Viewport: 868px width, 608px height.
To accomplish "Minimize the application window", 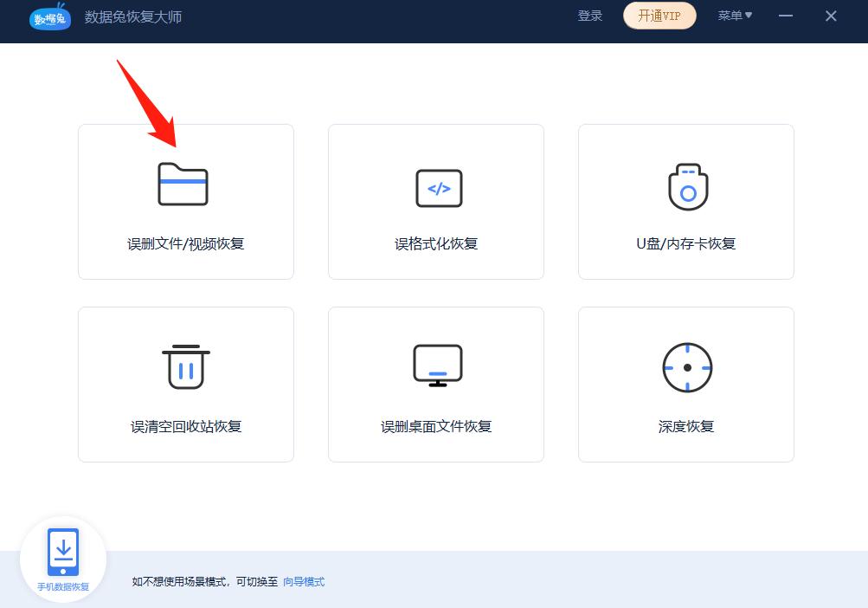I will 784,16.
